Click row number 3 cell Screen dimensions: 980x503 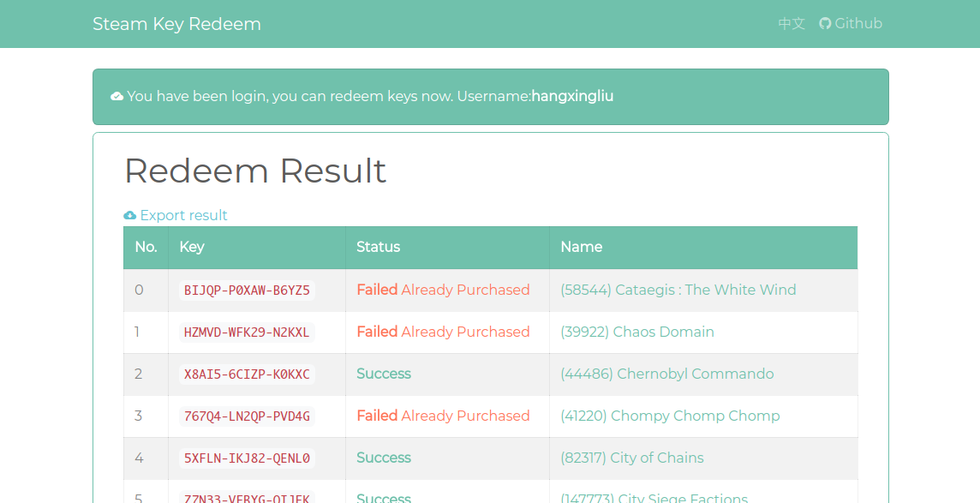coord(146,416)
